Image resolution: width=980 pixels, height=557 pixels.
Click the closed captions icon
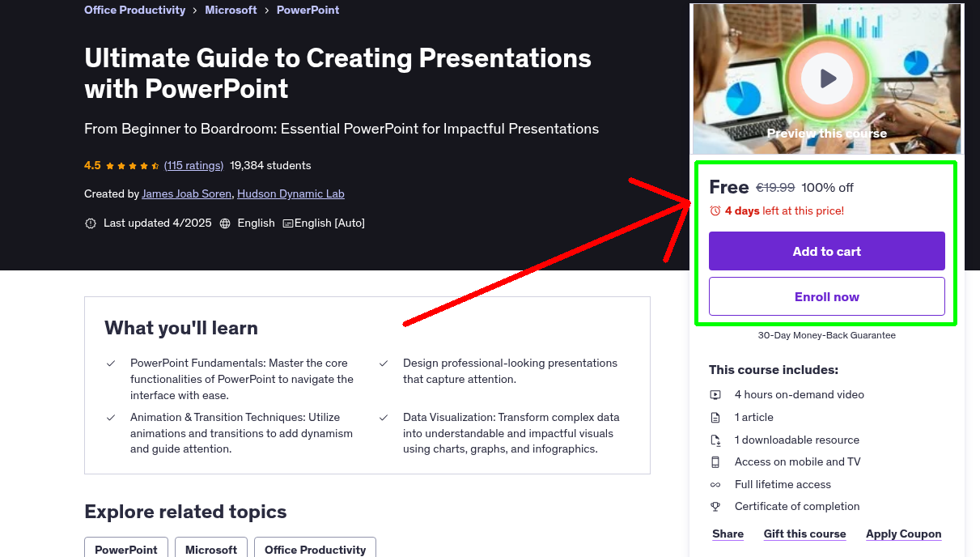coord(287,223)
